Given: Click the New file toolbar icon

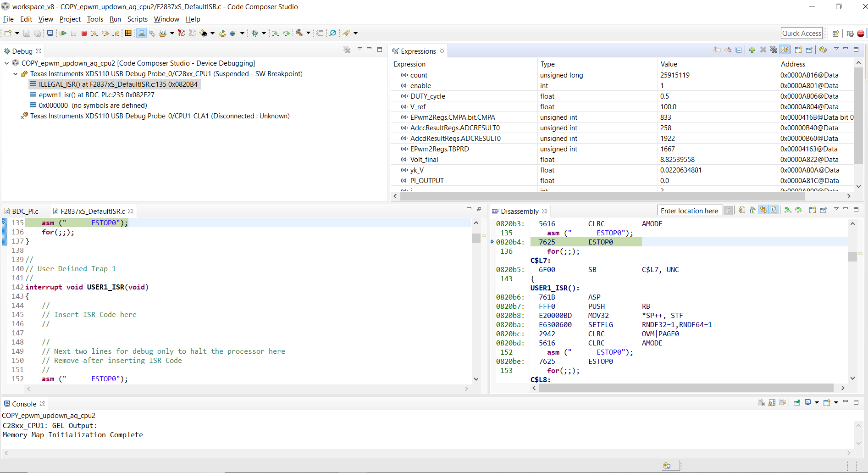Looking at the screenshot, I should click(8, 33).
